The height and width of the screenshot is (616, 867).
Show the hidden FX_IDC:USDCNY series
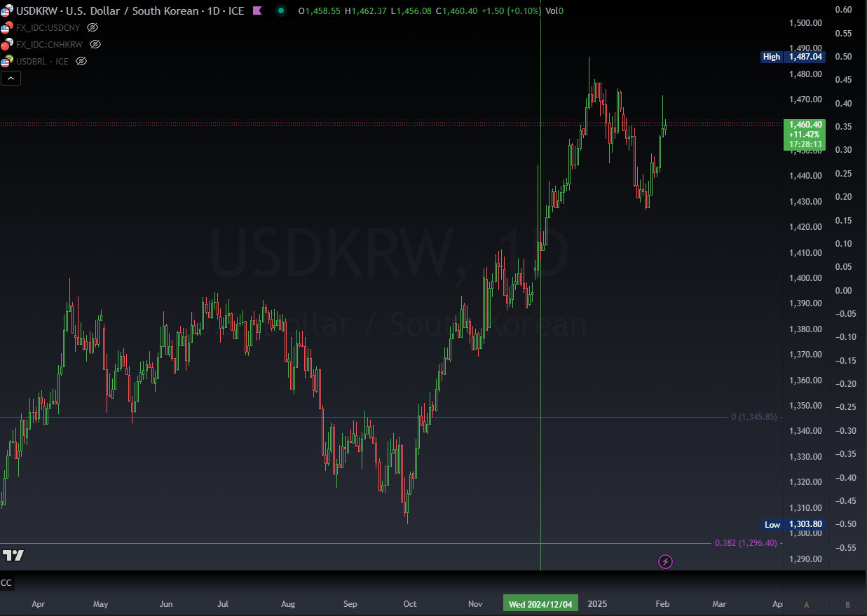coord(93,27)
